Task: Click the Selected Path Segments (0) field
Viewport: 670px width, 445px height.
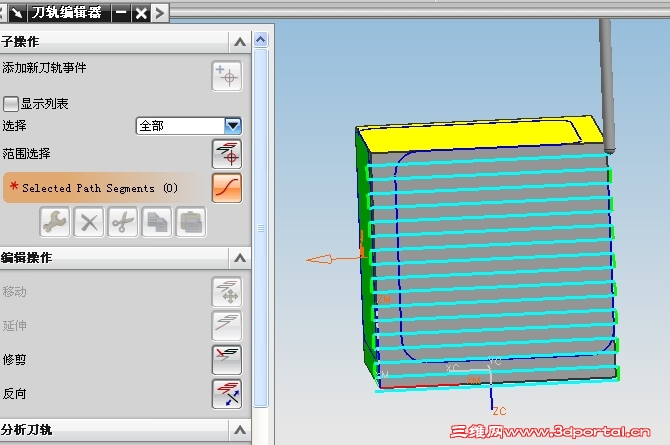Action: point(105,188)
